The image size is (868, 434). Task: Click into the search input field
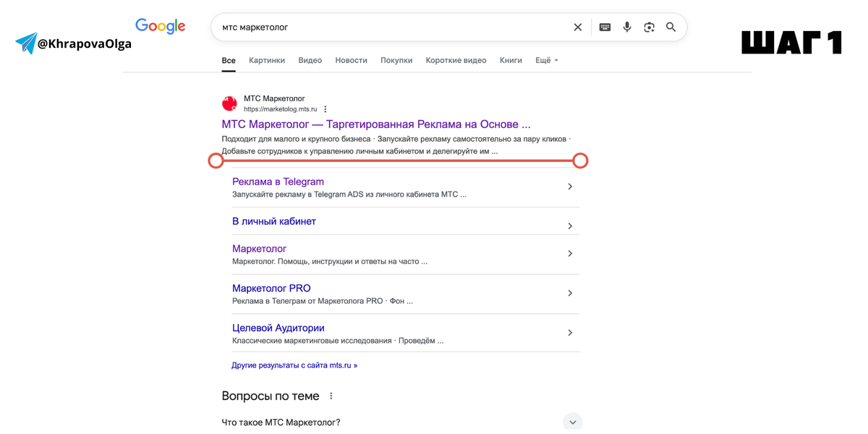tap(391, 27)
